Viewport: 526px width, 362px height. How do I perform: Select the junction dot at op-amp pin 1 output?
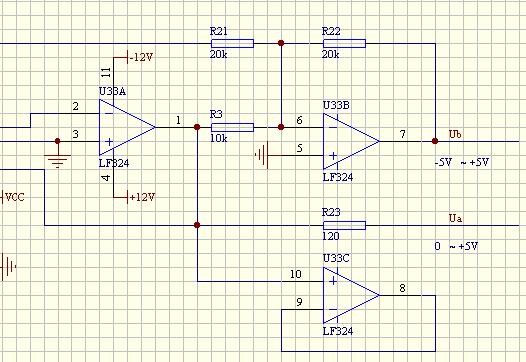(197, 127)
